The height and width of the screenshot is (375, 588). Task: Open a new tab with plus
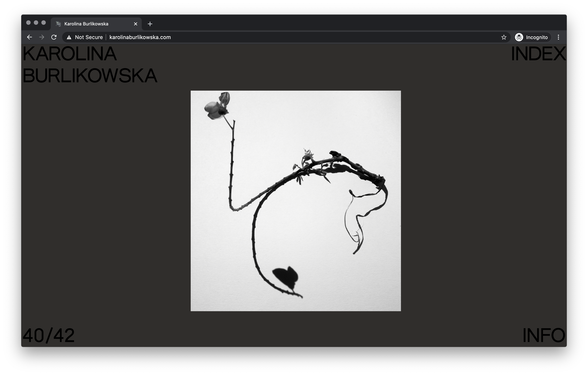pos(150,24)
